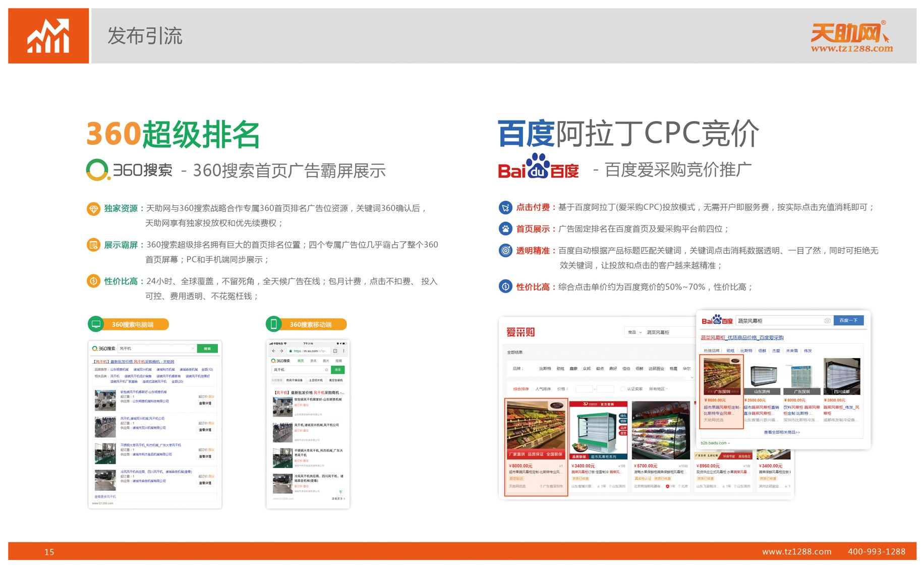This screenshot has height=568, width=924.
Task: Open the 商品 dropdown in 爱采购 search
Action: point(634,332)
